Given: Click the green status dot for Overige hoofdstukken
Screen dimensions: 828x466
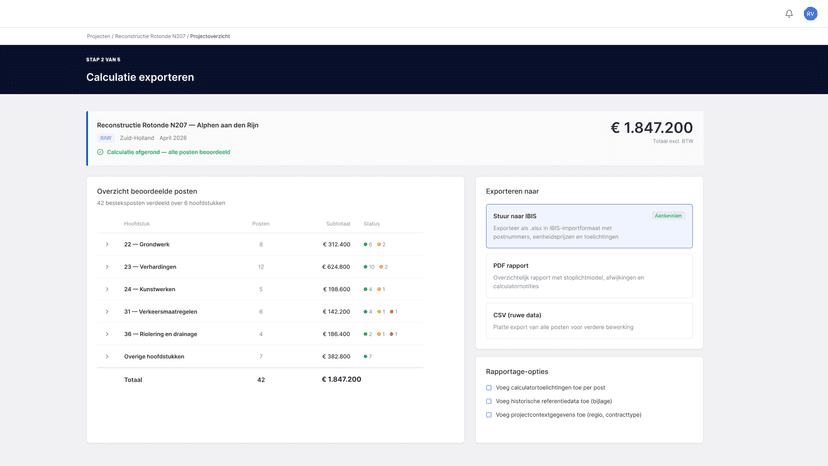Looking at the screenshot, I should pyautogui.click(x=365, y=357).
